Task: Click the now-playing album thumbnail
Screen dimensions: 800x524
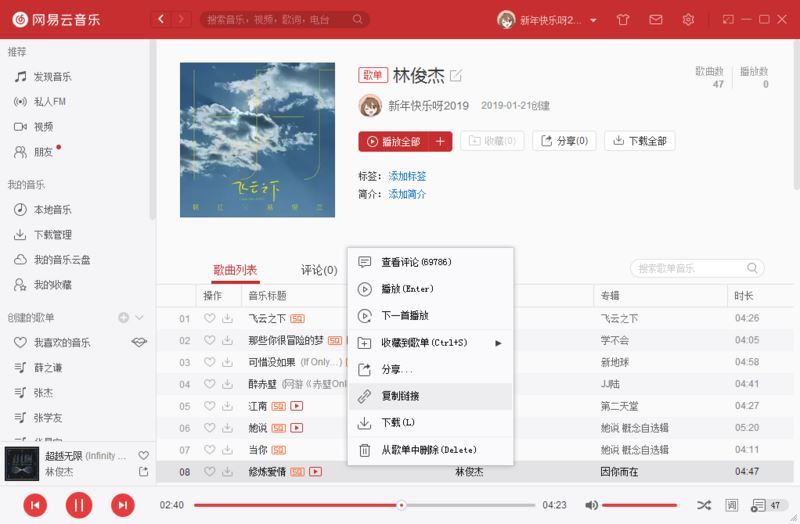Action: (22, 463)
